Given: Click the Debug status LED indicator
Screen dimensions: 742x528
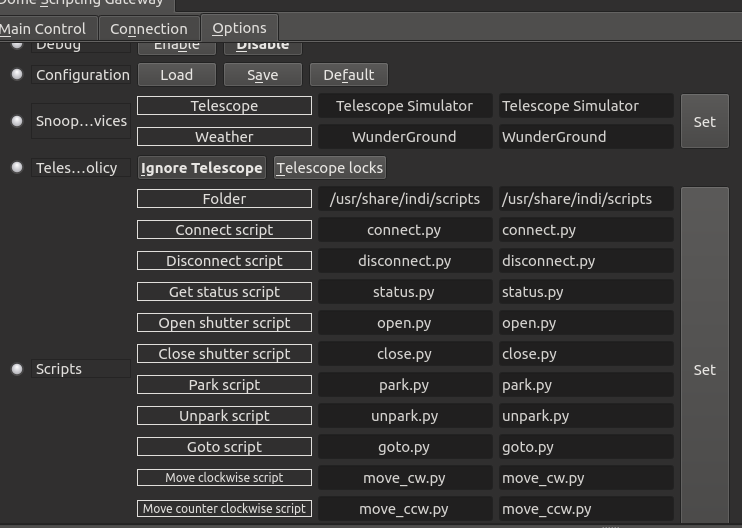Looking at the screenshot, I should (16, 45).
